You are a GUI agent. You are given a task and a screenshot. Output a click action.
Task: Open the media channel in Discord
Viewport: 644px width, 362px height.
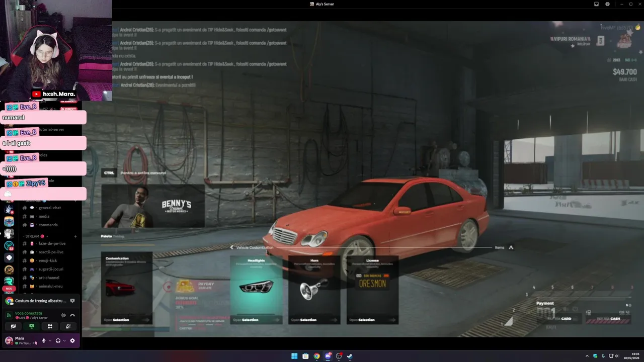point(49,216)
